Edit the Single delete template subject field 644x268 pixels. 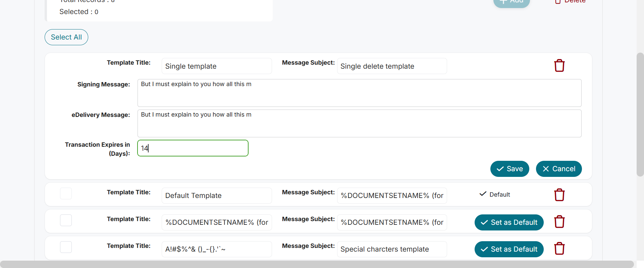(391, 66)
